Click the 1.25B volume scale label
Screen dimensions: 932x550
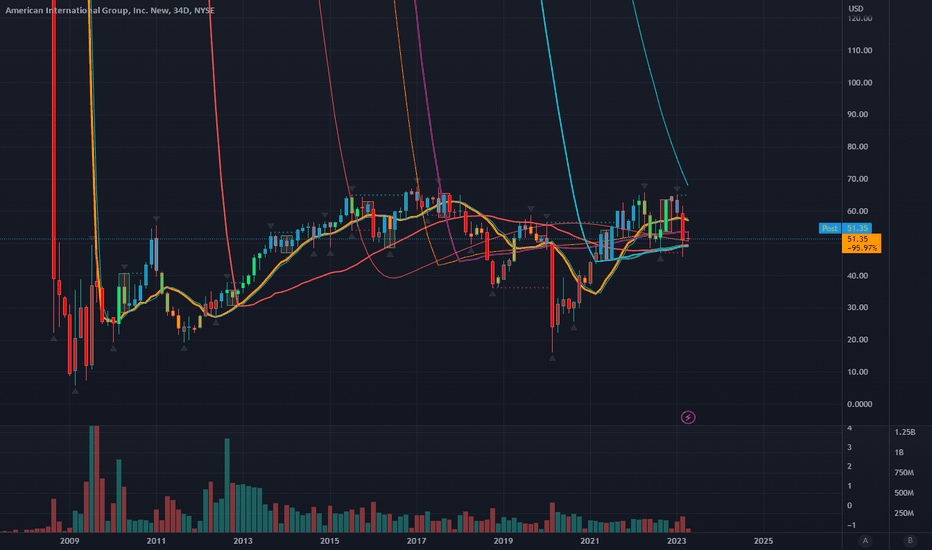[905, 432]
